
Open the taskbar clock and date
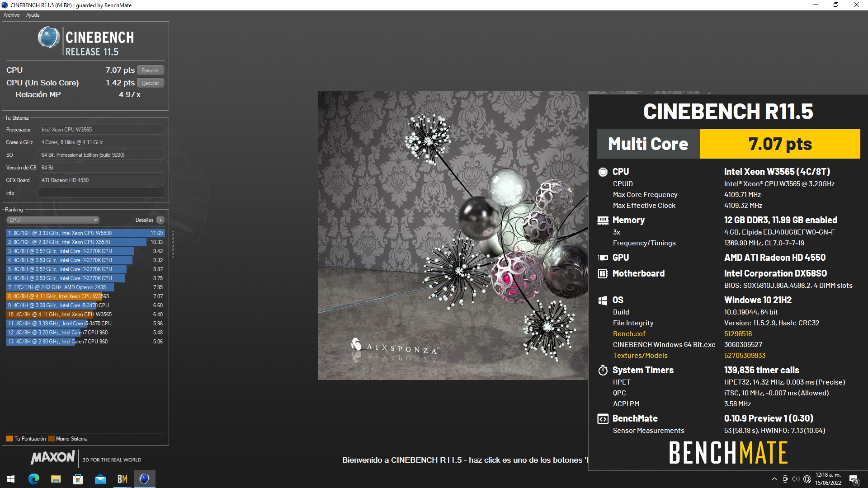click(x=828, y=479)
